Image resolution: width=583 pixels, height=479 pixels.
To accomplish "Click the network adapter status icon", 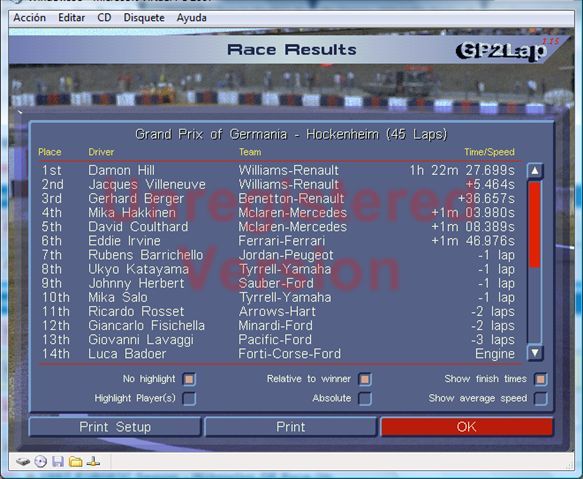I will 93,462.
